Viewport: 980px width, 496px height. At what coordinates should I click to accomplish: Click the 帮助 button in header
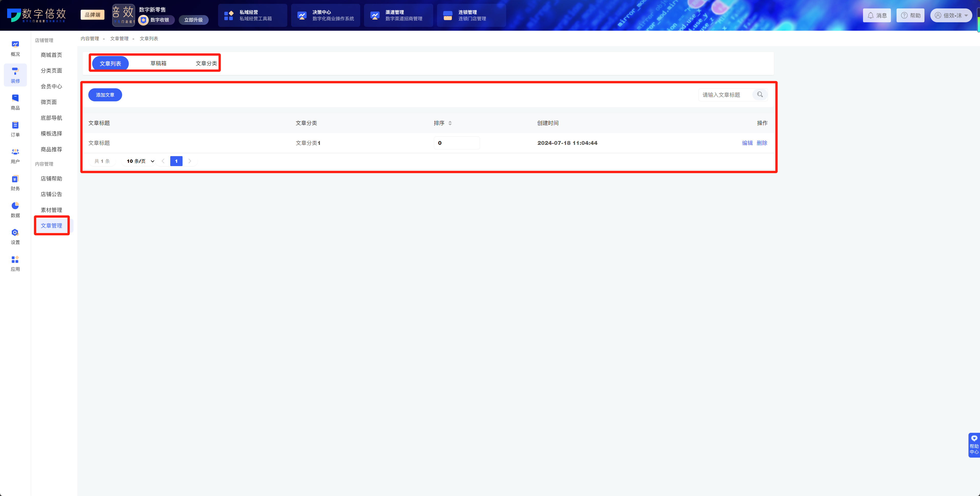tap(910, 15)
